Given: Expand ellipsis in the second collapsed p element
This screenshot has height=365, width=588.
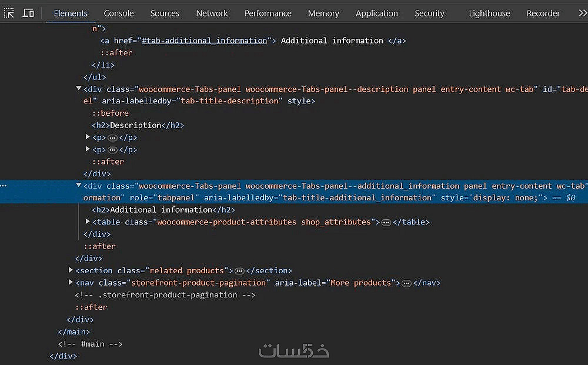Looking at the screenshot, I should (112, 150).
